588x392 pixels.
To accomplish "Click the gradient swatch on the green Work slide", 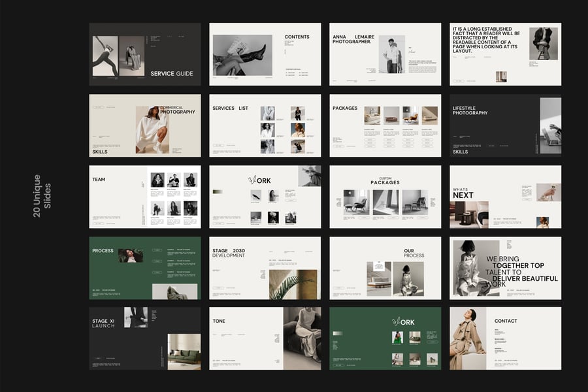I will click(337, 335).
